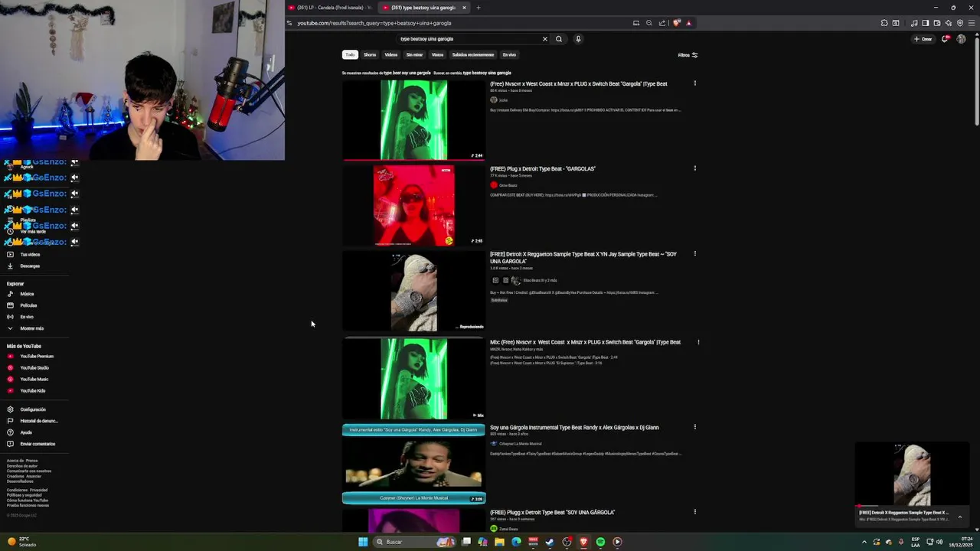Select the Subidos recientemente filter chip
980x551 pixels.
(472, 55)
